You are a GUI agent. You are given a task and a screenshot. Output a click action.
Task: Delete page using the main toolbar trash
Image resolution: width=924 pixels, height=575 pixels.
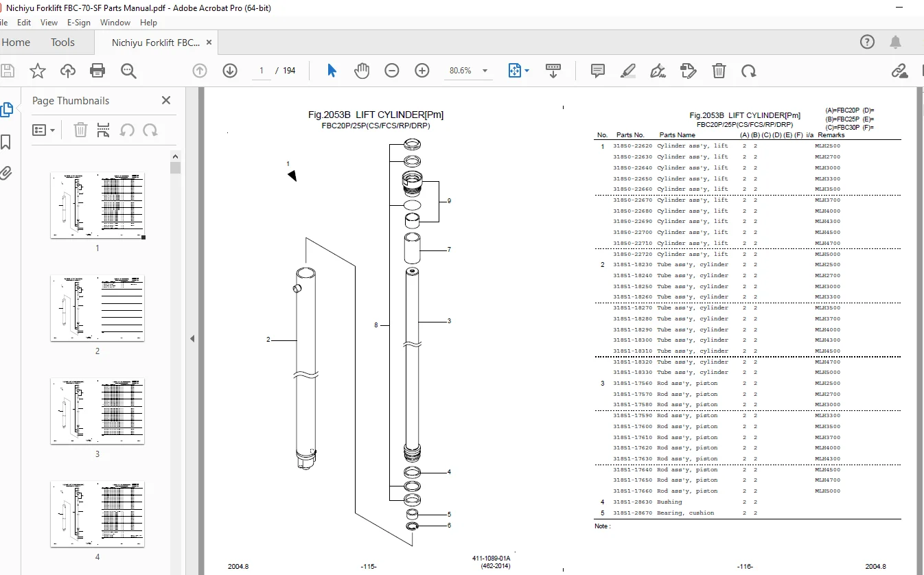coord(719,71)
